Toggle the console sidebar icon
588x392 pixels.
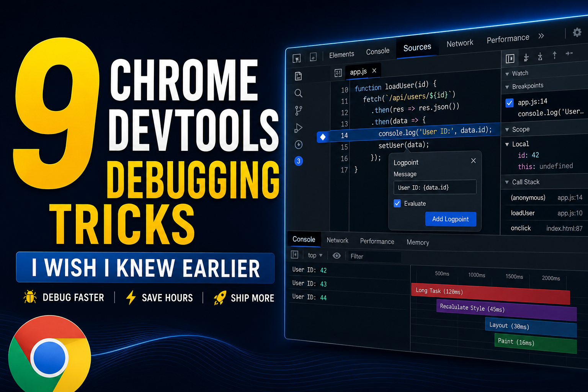pyautogui.click(x=294, y=255)
